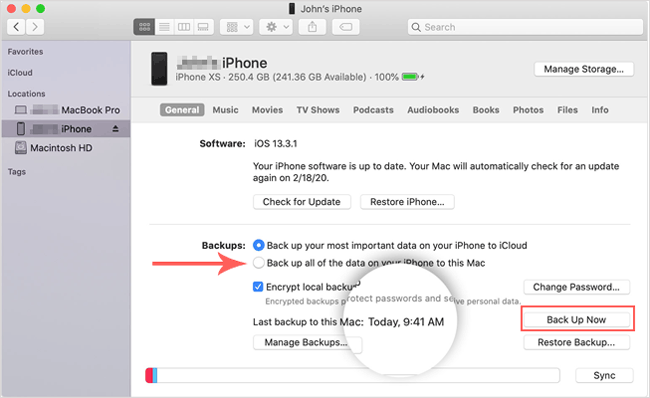
Task: Switch to icon view in toolbar
Action: [x=144, y=27]
